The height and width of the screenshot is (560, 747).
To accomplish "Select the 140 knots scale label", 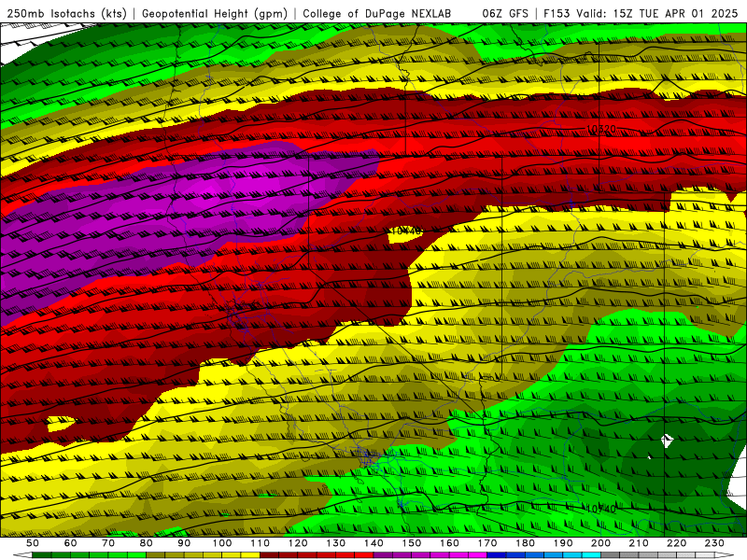I will (x=373, y=543).
